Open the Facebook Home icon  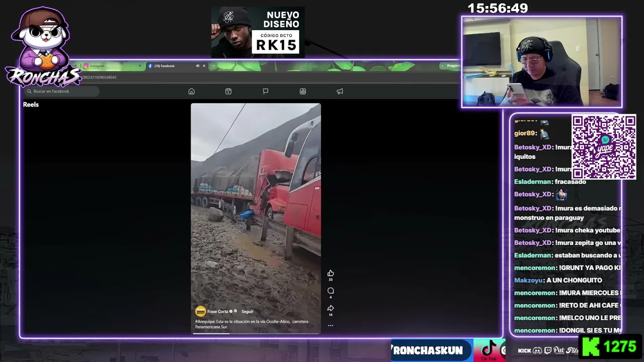pyautogui.click(x=191, y=92)
